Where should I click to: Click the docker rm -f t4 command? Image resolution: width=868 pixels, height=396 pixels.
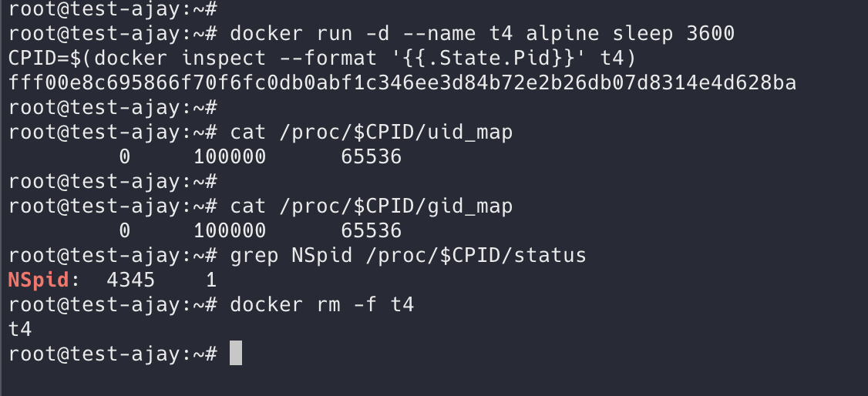pos(321,304)
